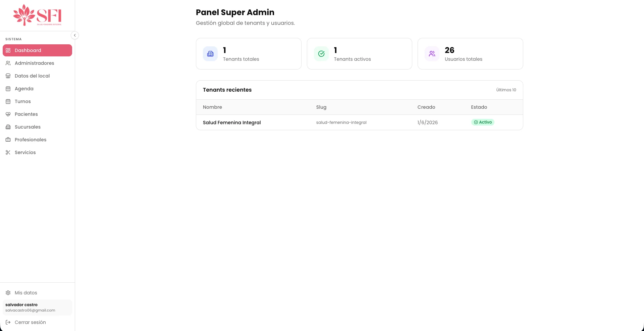The width and height of the screenshot is (644, 331).
Task: Open the Turnos menu item
Action: pos(37,101)
